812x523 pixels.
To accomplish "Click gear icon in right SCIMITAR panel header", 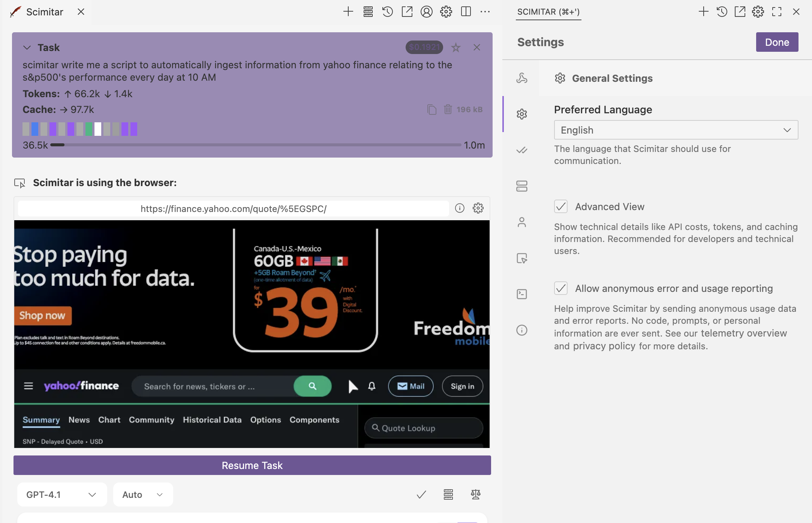I will (x=758, y=12).
